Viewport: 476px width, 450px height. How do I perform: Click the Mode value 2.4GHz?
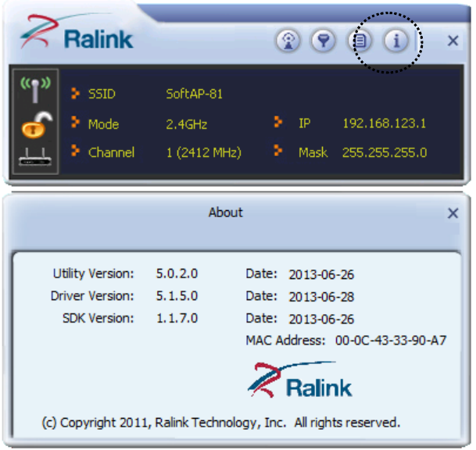click(186, 124)
